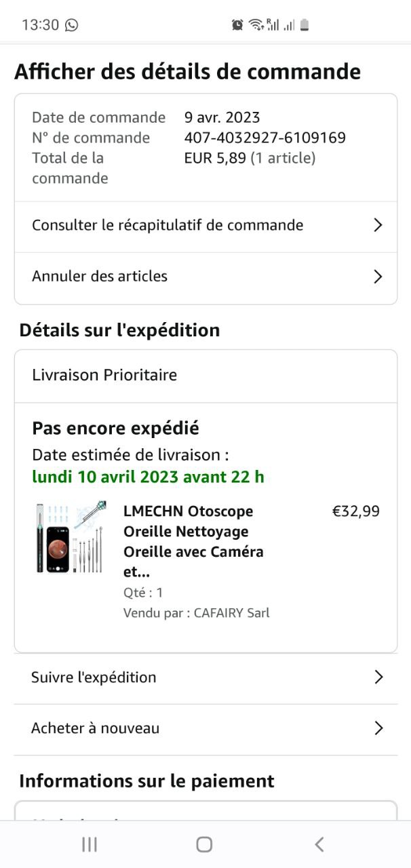Tap the WhatsApp notification icon
The height and width of the screenshot is (868, 411).
(x=71, y=25)
